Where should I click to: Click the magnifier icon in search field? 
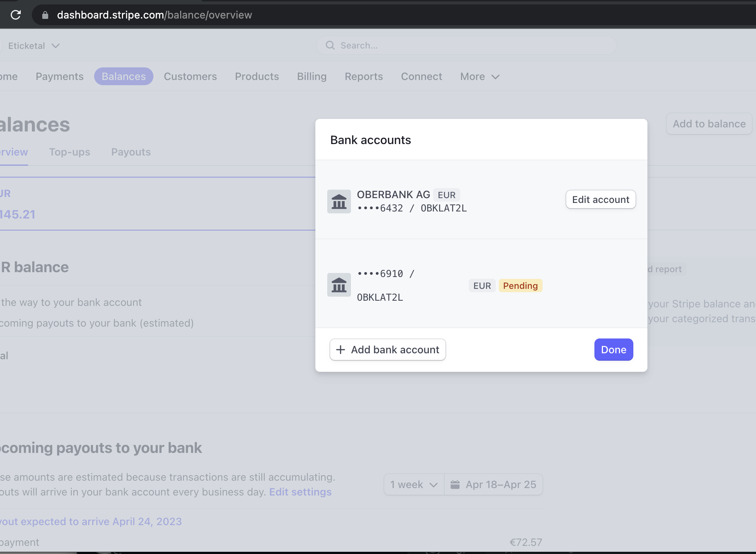point(330,45)
